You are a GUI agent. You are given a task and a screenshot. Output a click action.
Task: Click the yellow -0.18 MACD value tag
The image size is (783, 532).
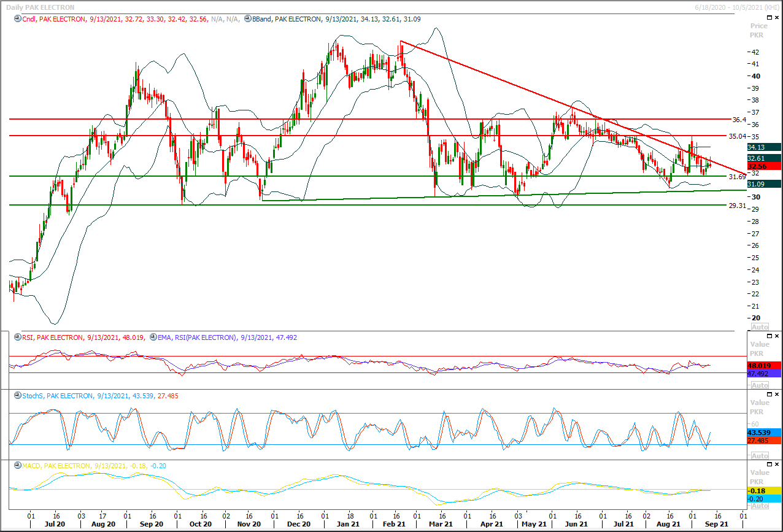point(763,491)
